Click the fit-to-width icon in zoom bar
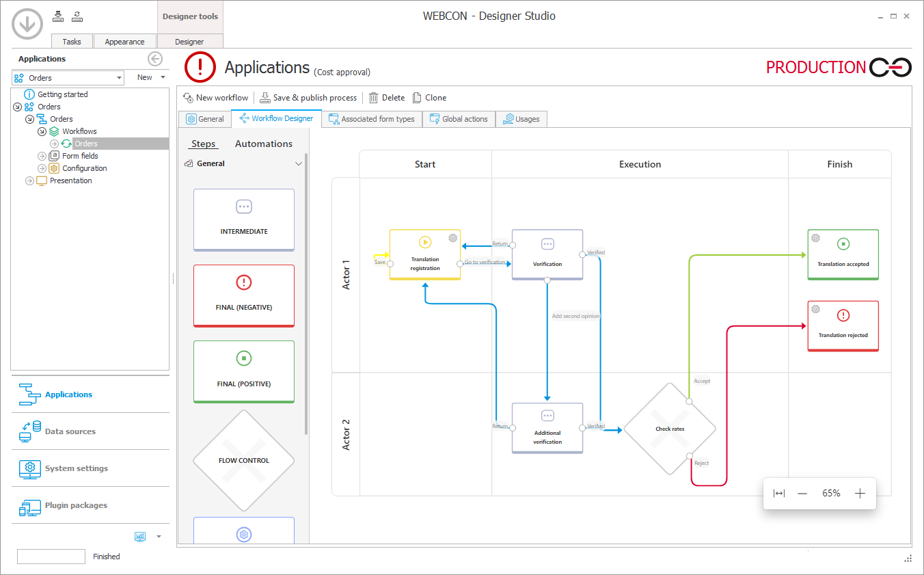Image resolution: width=924 pixels, height=575 pixels. [779, 494]
